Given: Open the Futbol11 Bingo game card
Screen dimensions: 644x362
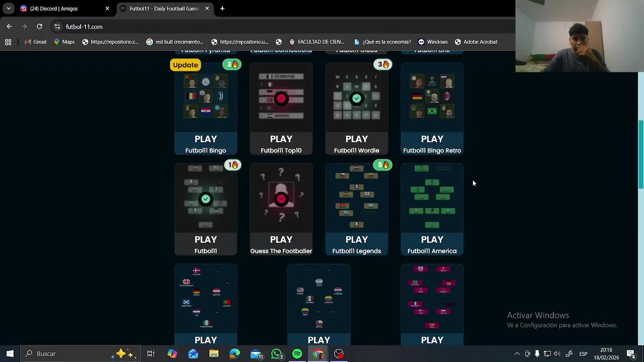Looking at the screenshot, I should click(206, 109).
